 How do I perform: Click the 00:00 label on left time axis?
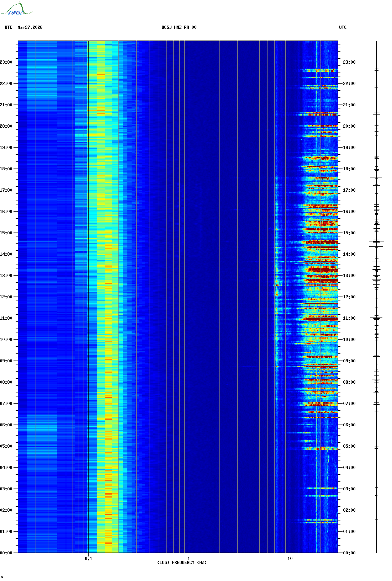coord(6,553)
